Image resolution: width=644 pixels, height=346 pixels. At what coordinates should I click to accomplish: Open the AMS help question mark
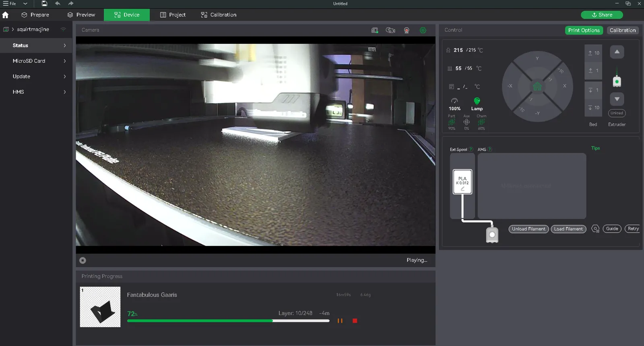pyautogui.click(x=490, y=149)
